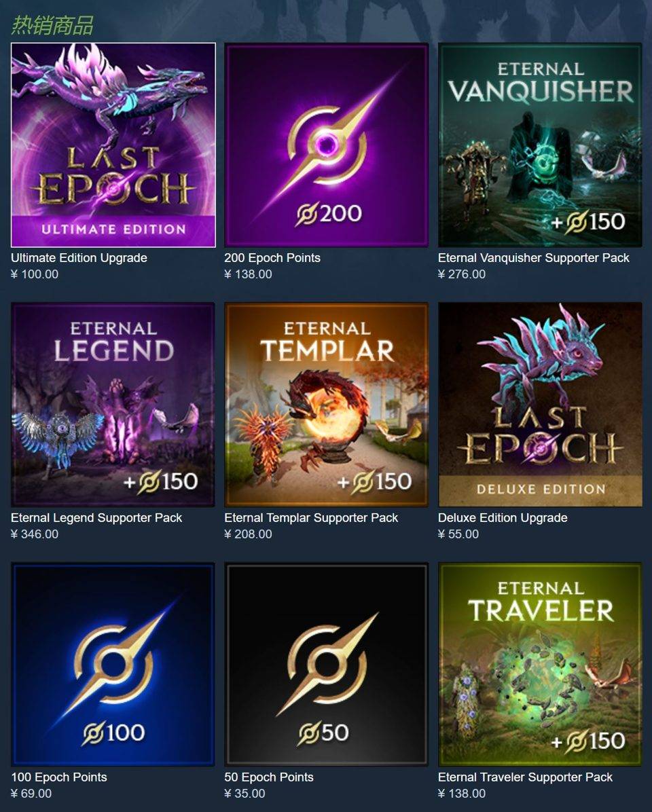Screen dimensions: 652x812
Task: Open the Eternal Templar pack artwork
Action: click(x=326, y=405)
